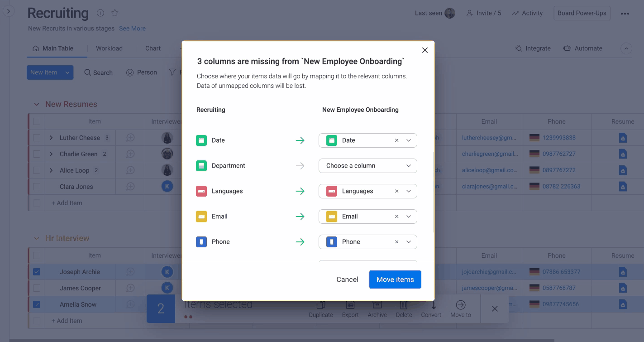Screen dimensions: 644x342
Task: Switch to the Workload tab
Action: click(109, 48)
